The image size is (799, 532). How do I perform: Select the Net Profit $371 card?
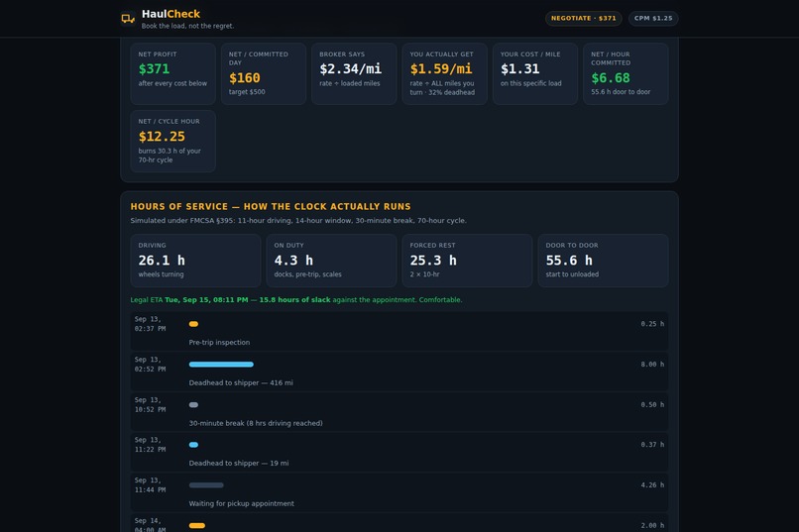(x=172, y=74)
